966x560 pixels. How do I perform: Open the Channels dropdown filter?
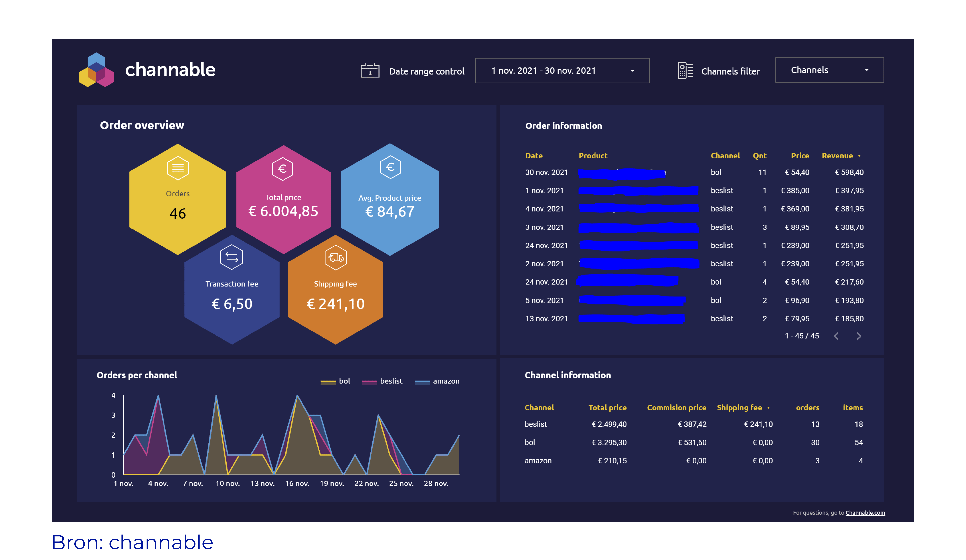[x=829, y=70]
